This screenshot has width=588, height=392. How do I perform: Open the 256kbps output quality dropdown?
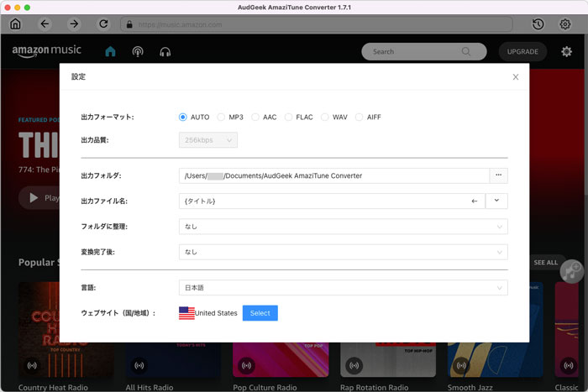click(208, 140)
